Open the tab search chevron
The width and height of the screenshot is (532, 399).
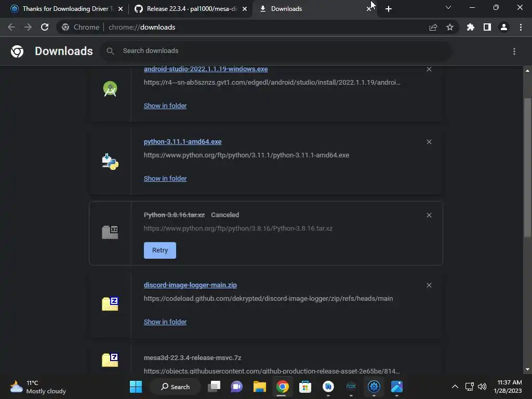[x=448, y=7]
